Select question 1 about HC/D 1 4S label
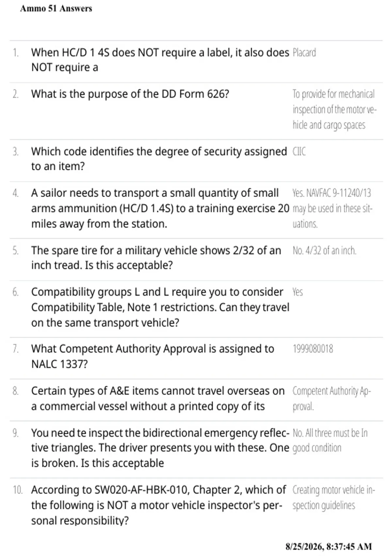This screenshot has width=392, height=556. point(160,60)
